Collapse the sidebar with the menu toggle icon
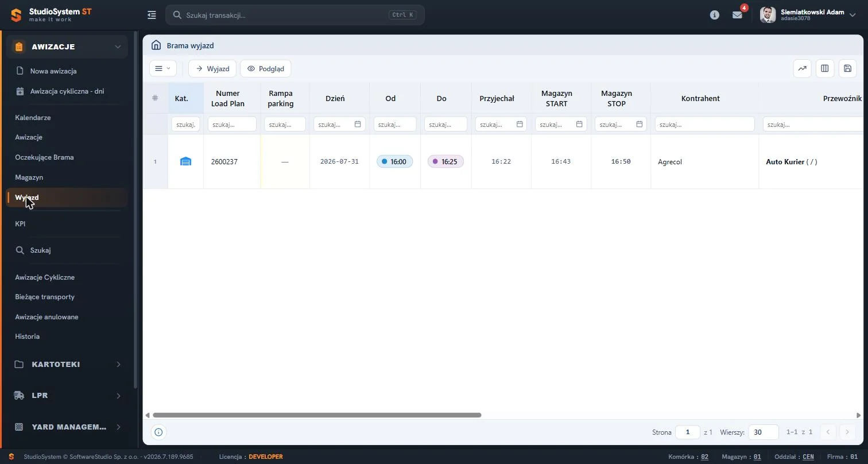Viewport: 868px width, 464px height. tap(152, 15)
